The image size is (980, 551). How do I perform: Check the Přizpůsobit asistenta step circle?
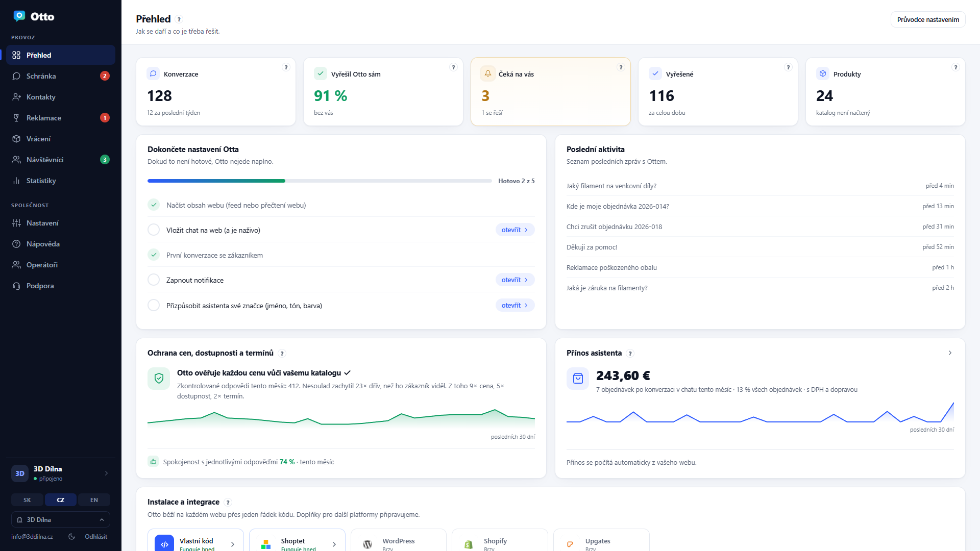click(x=154, y=306)
